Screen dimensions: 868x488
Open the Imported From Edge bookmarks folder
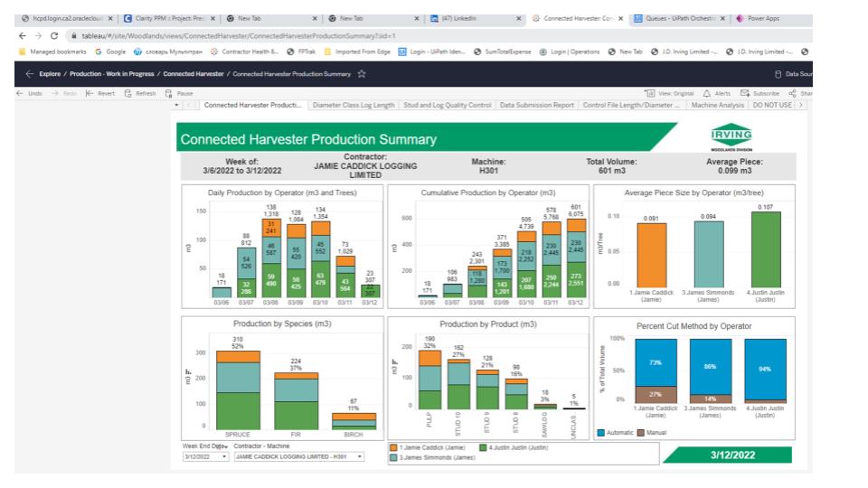[x=357, y=52]
